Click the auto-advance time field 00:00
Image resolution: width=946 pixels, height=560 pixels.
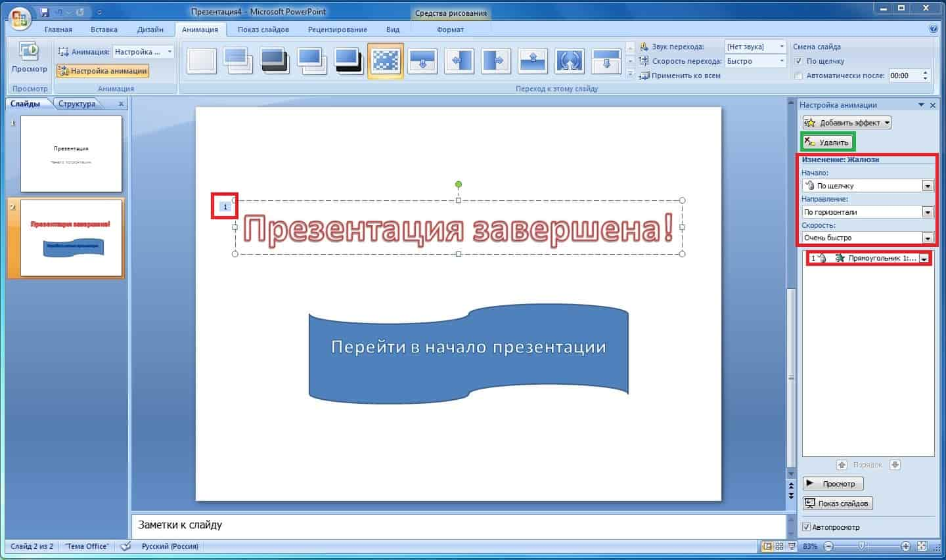[904, 75]
